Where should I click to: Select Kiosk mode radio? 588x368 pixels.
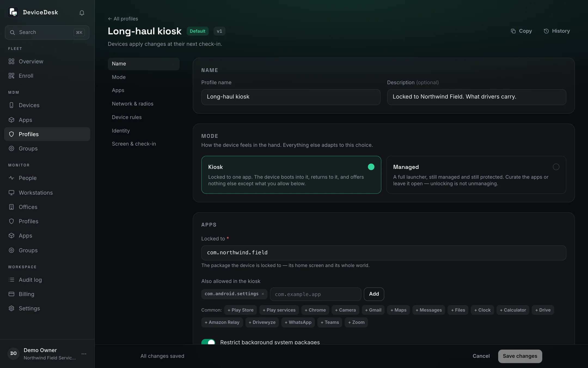tap(371, 167)
